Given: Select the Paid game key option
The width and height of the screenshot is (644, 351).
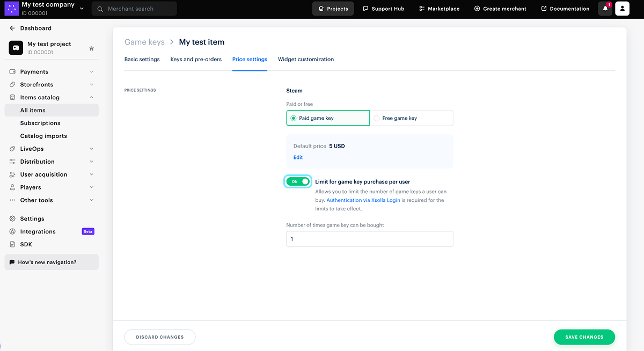Looking at the screenshot, I should click(x=328, y=118).
